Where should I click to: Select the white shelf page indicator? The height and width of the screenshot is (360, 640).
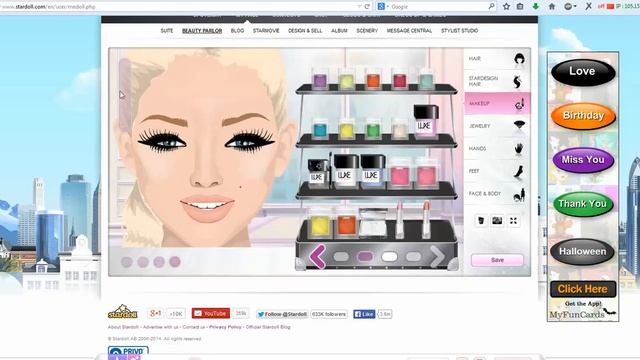pyautogui.click(x=389, y=256)
